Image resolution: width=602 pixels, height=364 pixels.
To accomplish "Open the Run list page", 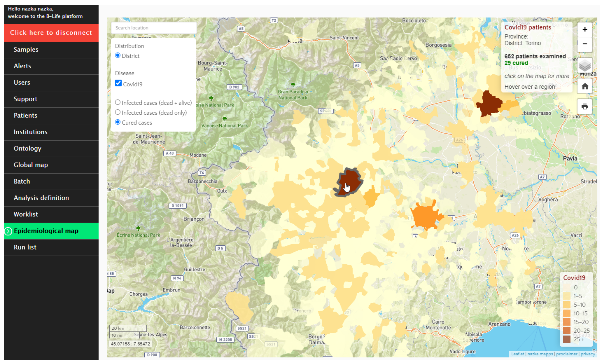I will pos(25,247).
